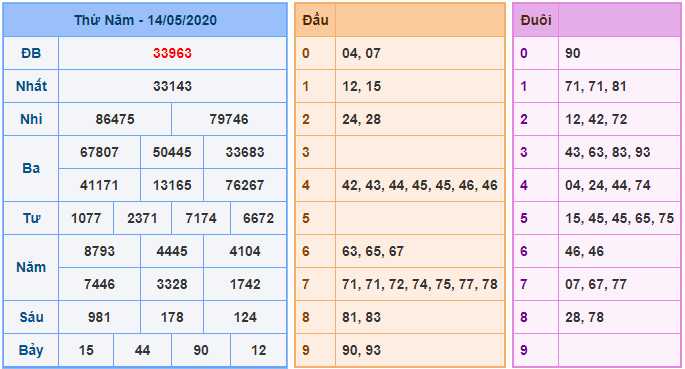Viewport: 685px width, 369px height.
Task: Select the Nhì prize number 86475
Action: click(115, 119)
